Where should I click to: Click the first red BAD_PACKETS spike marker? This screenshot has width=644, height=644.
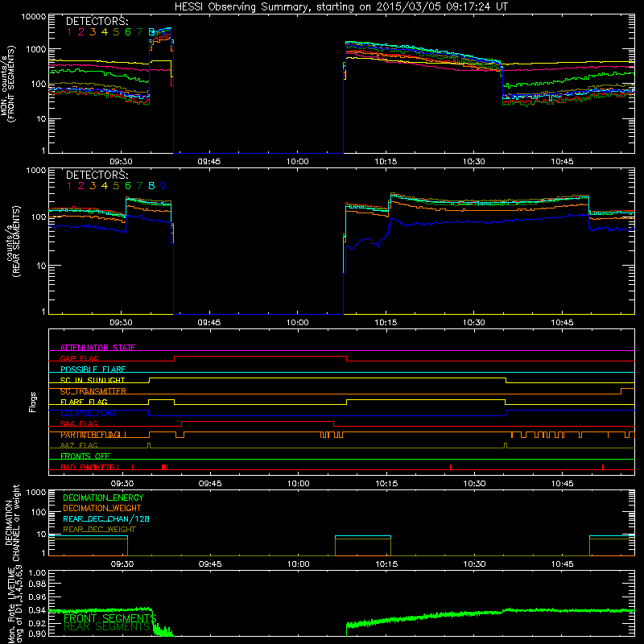pyautogui.click(x=132, y=467)
